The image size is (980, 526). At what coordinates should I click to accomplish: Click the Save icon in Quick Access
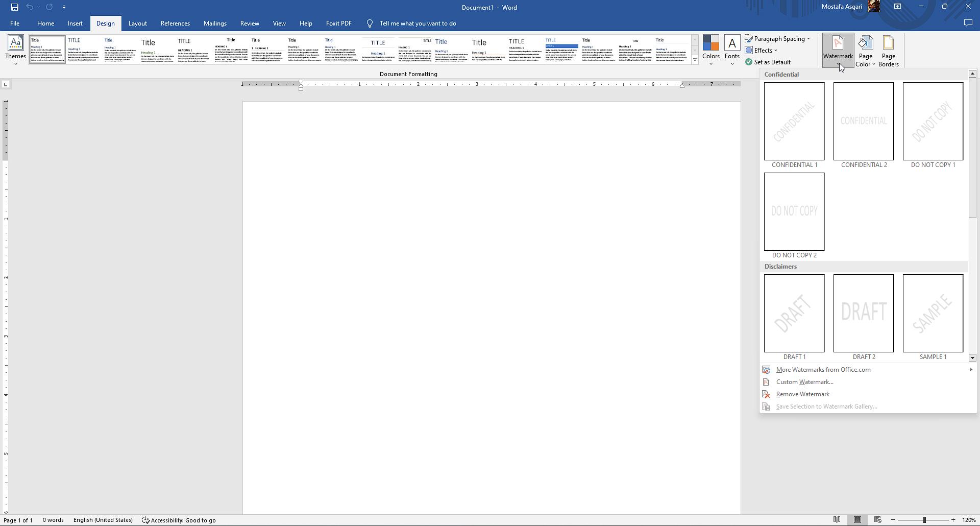point(14,7)
